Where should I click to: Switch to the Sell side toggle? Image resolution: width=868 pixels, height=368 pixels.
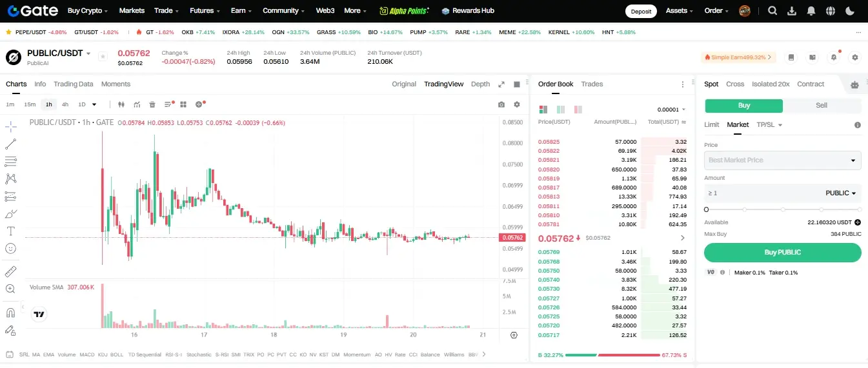pos(822,106)
